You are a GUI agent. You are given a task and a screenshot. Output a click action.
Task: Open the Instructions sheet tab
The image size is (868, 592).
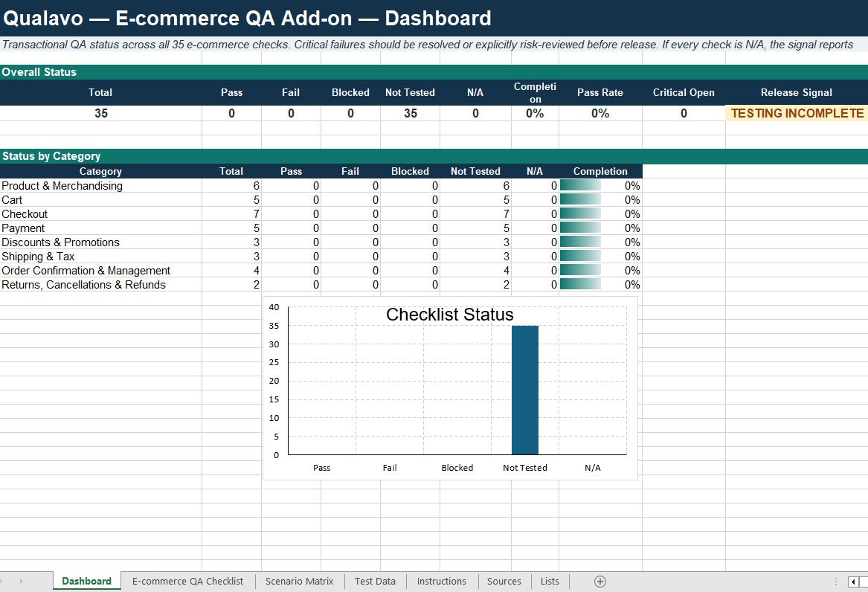tap(441, 581)
